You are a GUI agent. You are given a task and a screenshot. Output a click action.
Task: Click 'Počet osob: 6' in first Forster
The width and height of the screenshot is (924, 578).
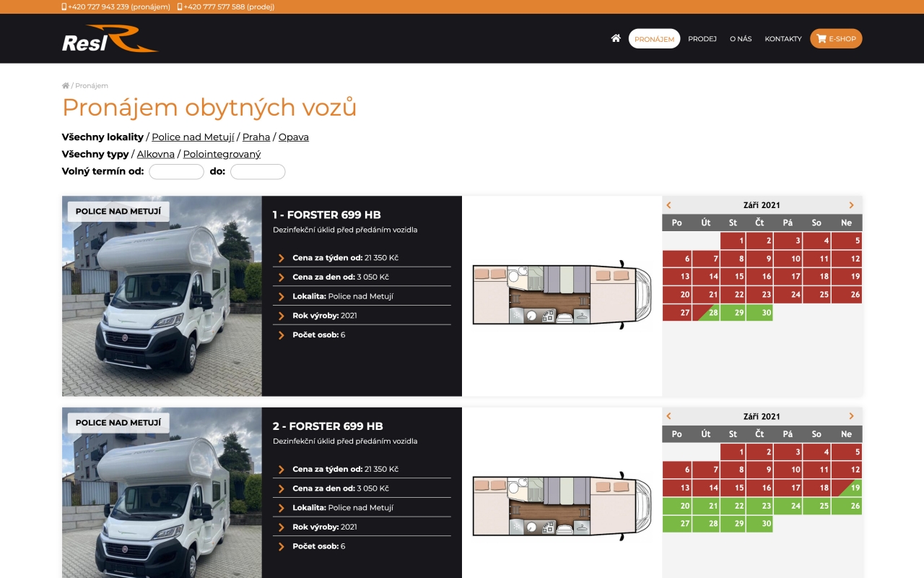tap(319, 335)
